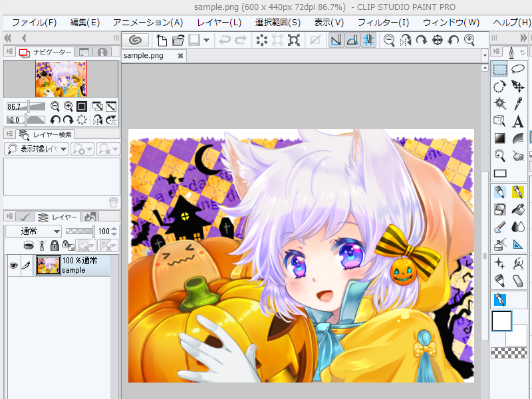Toggle Navigator 100% display square button
The image size is (532, 399).
(x=82, y=106)
